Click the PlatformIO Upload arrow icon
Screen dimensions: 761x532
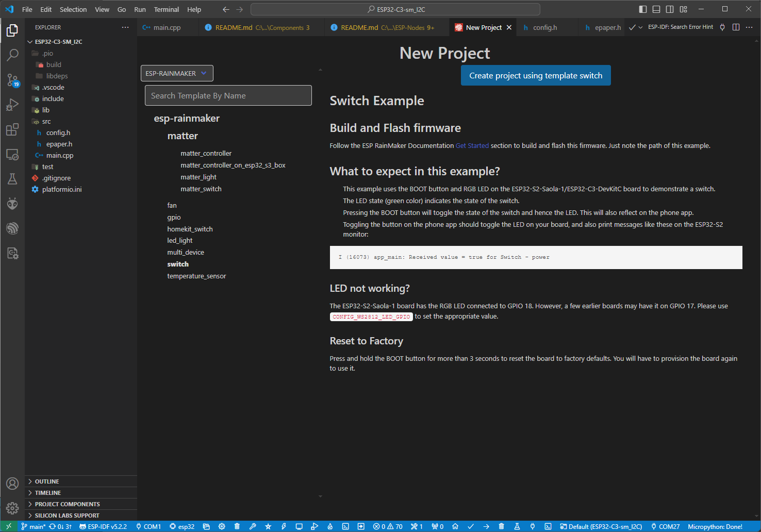coord(486,526)
